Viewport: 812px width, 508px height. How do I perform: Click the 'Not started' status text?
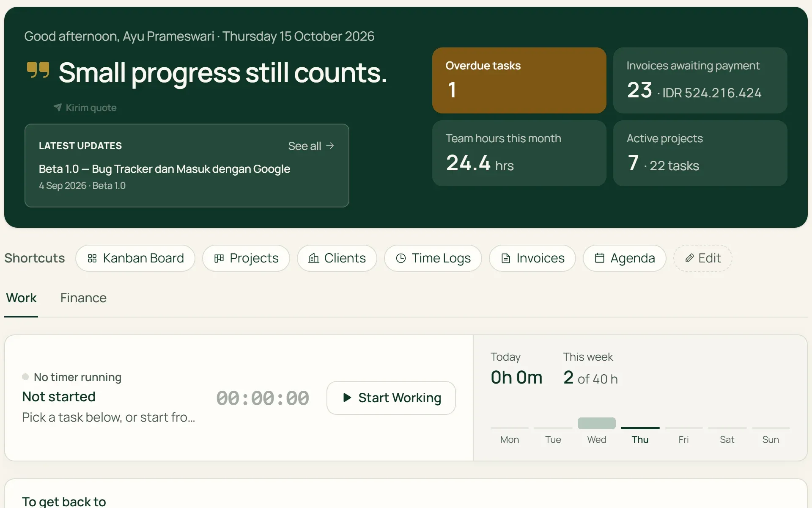pos(59,397)
